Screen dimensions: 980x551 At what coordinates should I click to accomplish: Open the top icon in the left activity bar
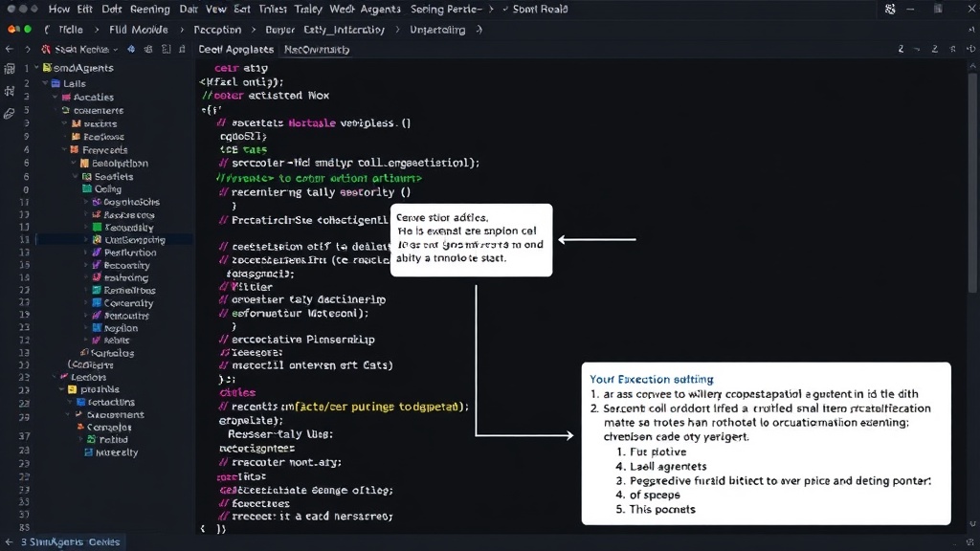point(9,69)
